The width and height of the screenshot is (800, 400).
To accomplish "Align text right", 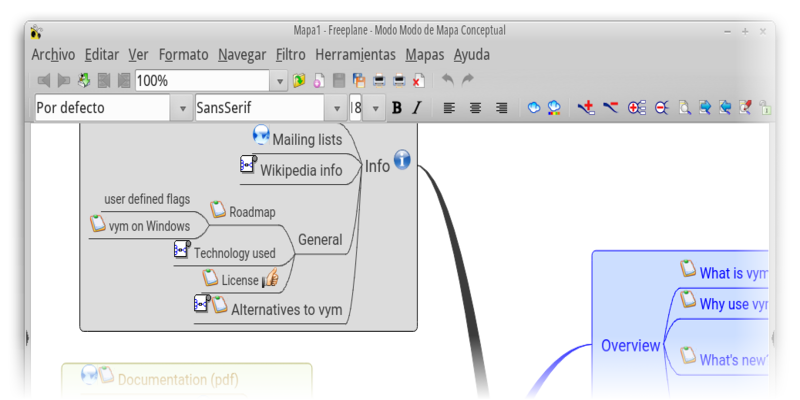I will click(502, 108).
